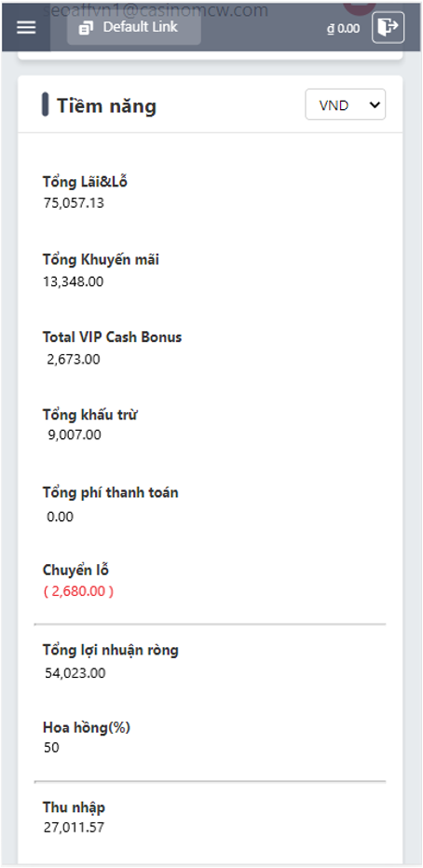Click the ₫ 0.00 balance display
This screenshot has width=423, height=868.
(x=343, y=28)
